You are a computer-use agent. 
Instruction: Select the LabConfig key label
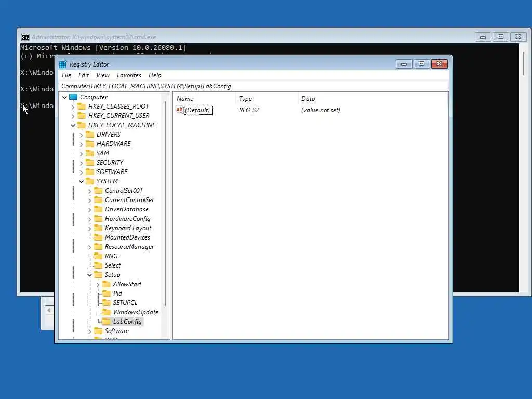click(x=127, y=321)
